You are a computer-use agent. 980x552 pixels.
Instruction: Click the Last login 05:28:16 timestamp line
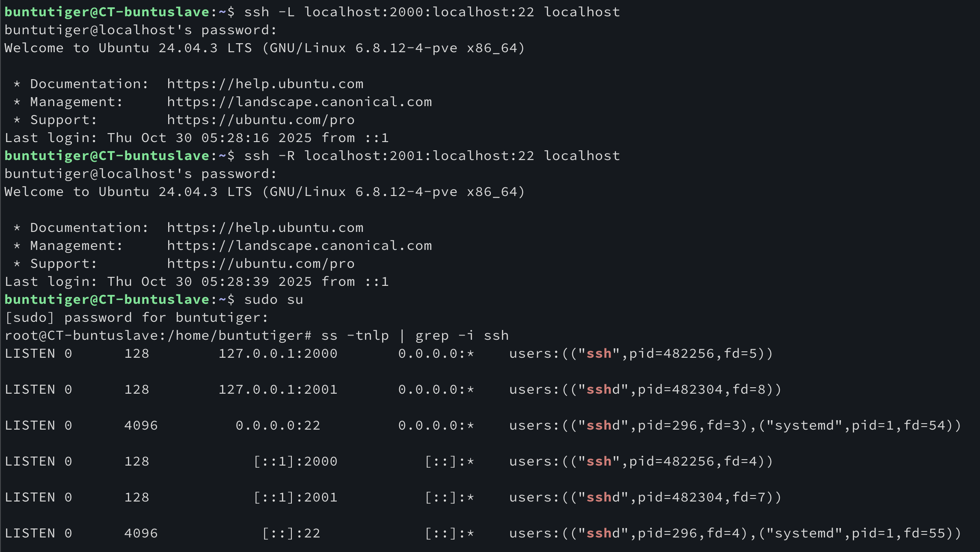tap(196, 138)
